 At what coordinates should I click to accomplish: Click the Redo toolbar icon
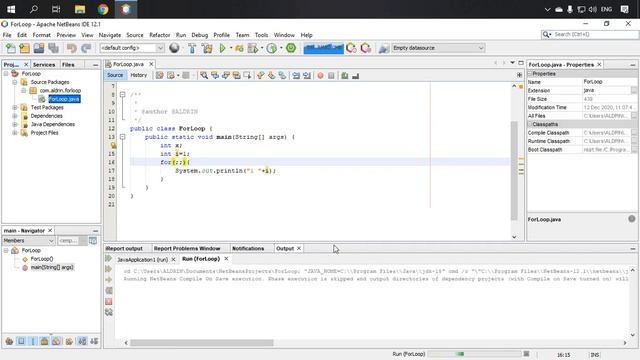[x=86, y=48]
